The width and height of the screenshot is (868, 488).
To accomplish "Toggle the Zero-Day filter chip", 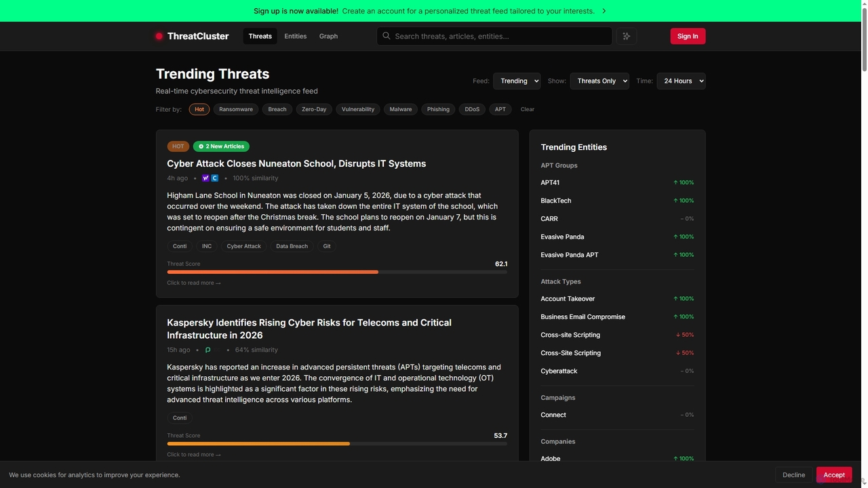I will coord(314,109).
